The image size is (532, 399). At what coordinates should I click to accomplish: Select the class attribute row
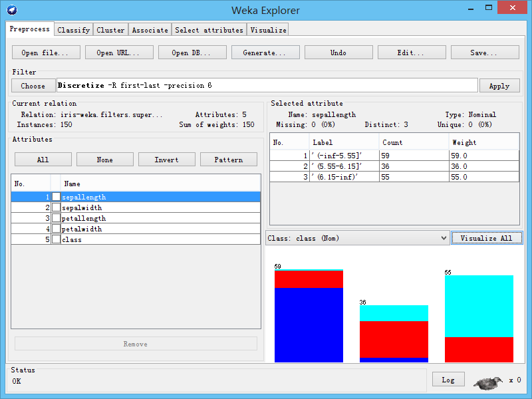pyautogui.click(x=136, y=239)
